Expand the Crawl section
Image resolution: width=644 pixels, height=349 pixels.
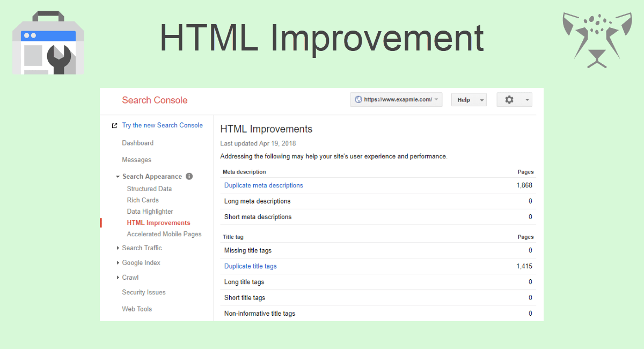click(118, 278)
